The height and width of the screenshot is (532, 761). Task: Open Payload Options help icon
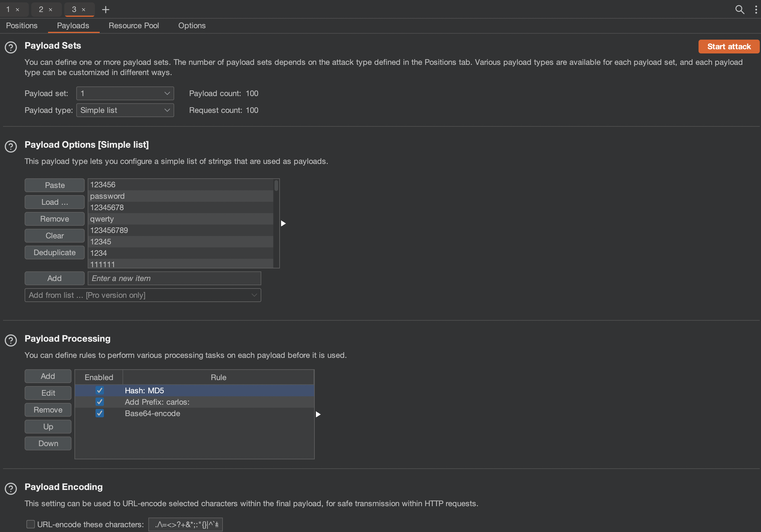[x=11, y=147]
